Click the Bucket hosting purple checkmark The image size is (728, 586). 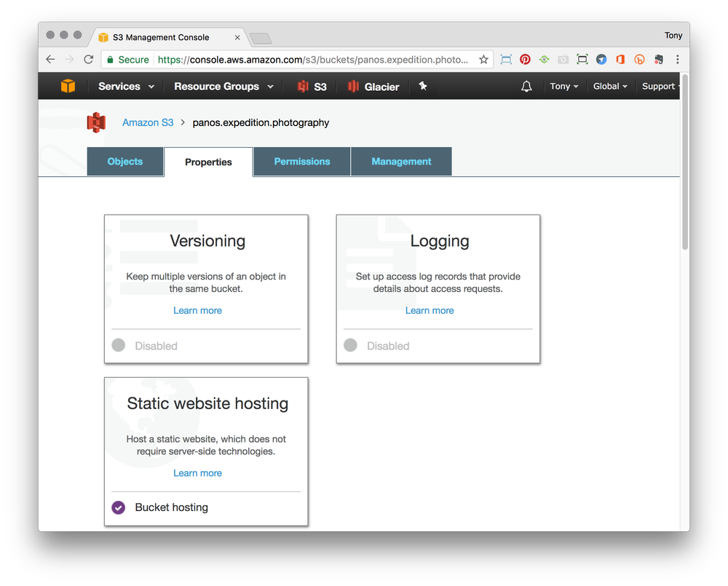119,507
